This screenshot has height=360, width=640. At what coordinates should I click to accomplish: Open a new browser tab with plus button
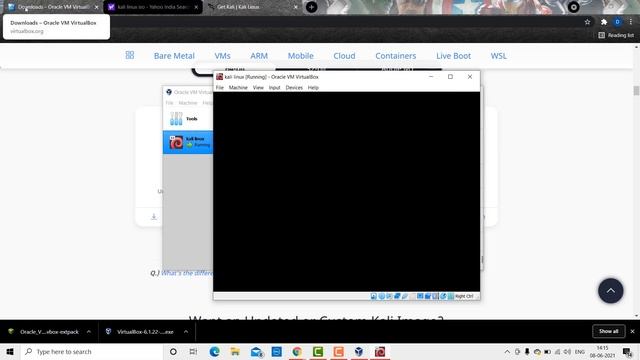click(x=311, y=7)
